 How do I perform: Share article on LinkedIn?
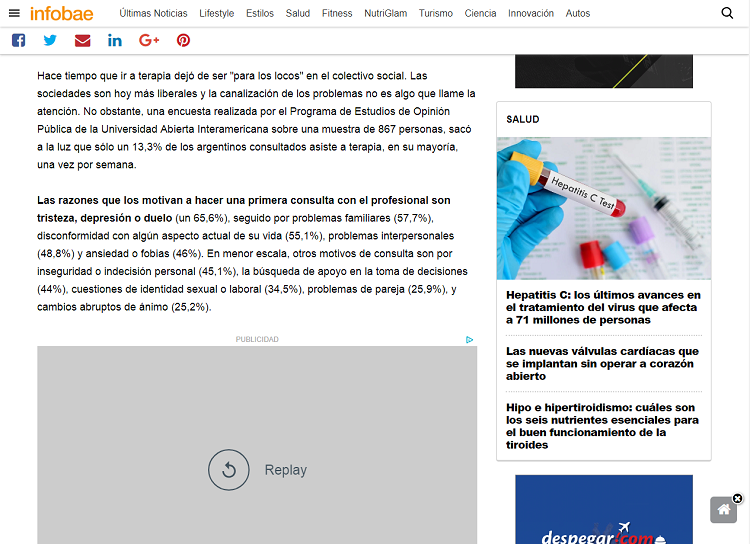click(x=115, y=40)
